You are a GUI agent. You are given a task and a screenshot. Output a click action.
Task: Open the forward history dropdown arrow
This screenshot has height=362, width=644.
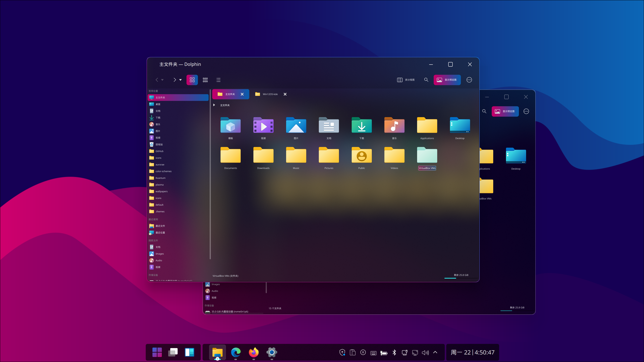(180, 80)
